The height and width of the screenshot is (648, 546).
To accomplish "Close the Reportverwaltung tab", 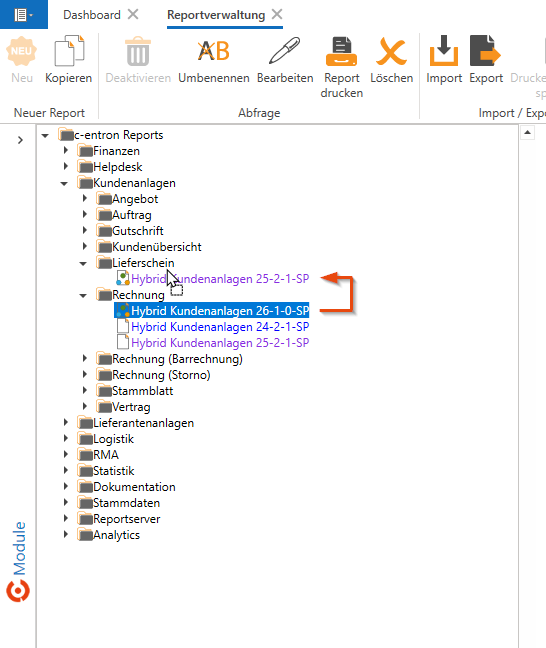I will 277,14.
